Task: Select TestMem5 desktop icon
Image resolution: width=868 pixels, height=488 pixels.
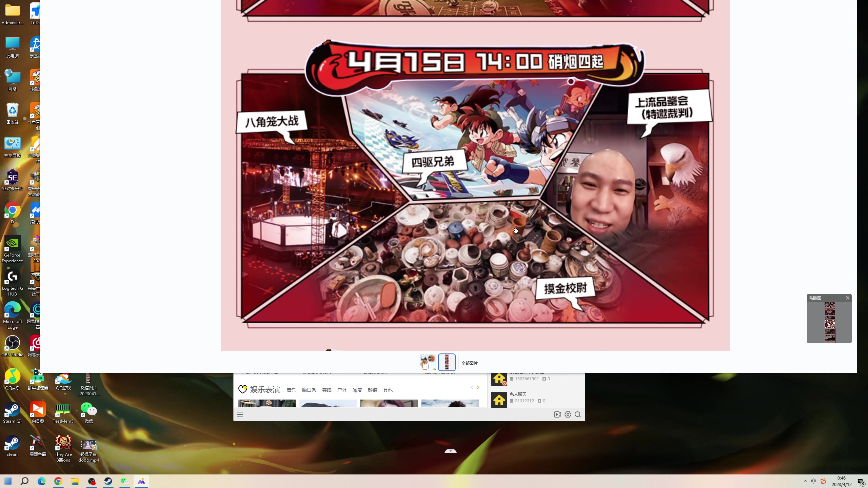Action: (x=63, y=413)
